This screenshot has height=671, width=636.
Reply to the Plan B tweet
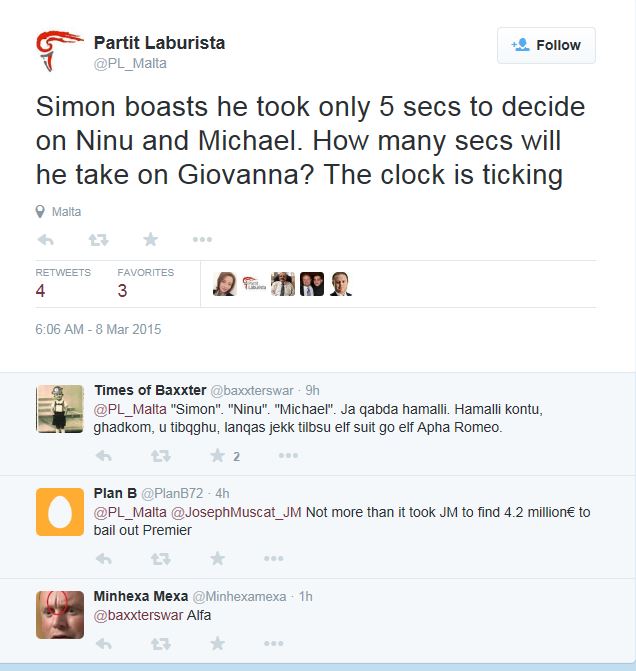tap(102, 558)
